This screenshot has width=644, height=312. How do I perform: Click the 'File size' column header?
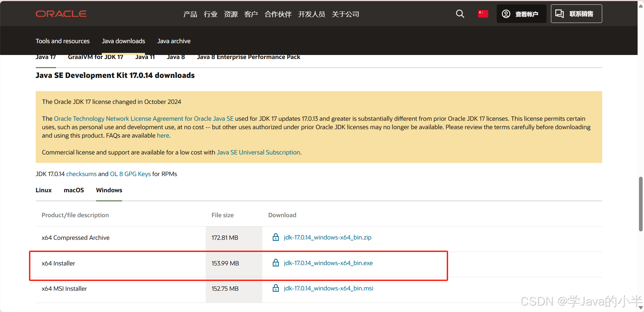(223, 215)
